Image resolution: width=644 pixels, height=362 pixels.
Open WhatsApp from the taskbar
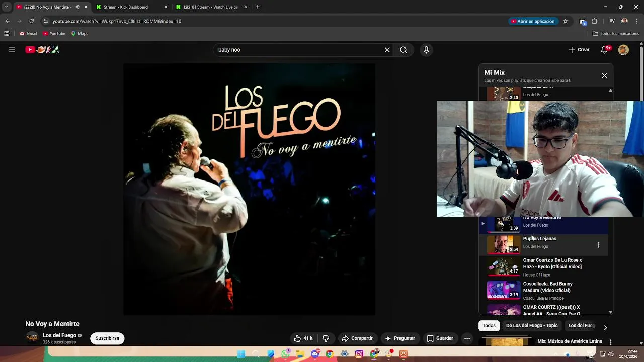[x=285, y=354]
